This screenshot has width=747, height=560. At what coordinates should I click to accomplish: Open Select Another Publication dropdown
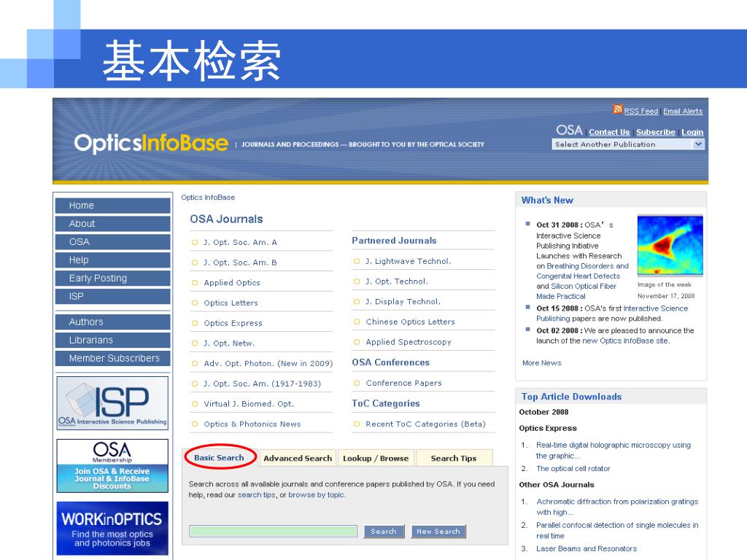tap(628, 144)
